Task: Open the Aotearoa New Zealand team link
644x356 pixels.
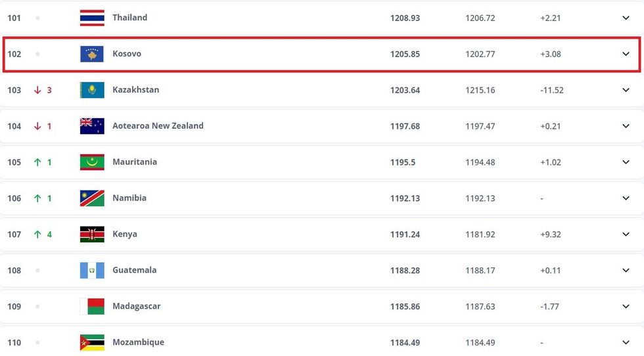Action: tap(158, 126)
